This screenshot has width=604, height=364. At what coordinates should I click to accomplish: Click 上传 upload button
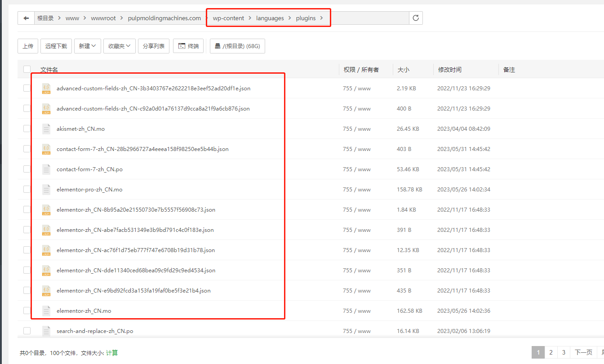coord(28,46)
